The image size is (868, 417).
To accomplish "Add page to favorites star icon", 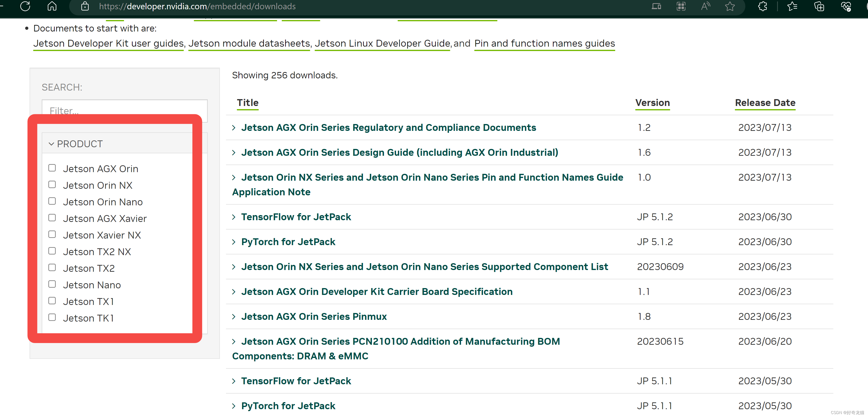I will (x=729, y=6).
